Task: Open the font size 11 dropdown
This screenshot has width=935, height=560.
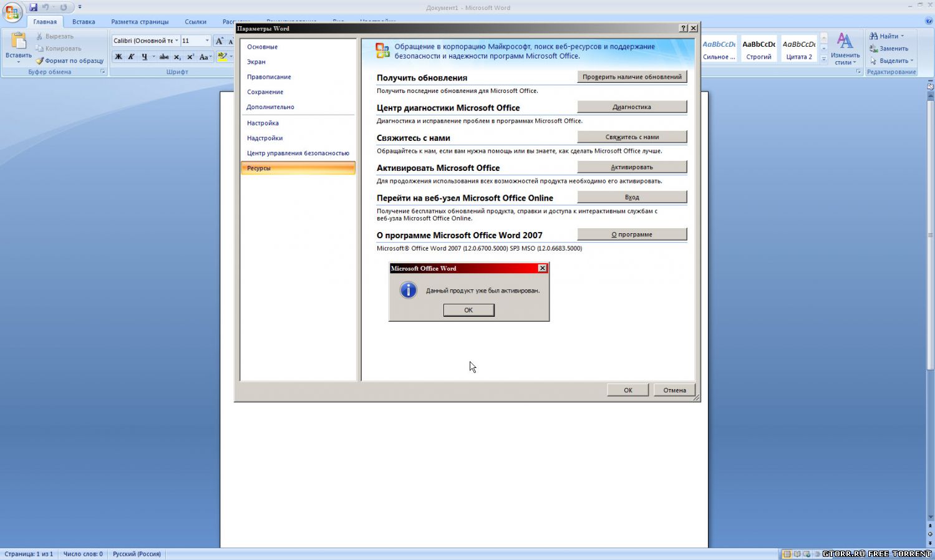Action: (207, 41)
